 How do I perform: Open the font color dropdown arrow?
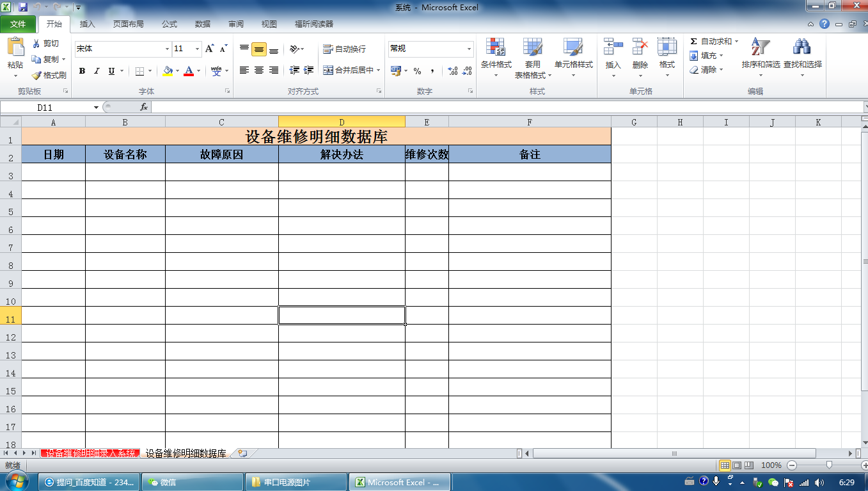tap(197, 70)
